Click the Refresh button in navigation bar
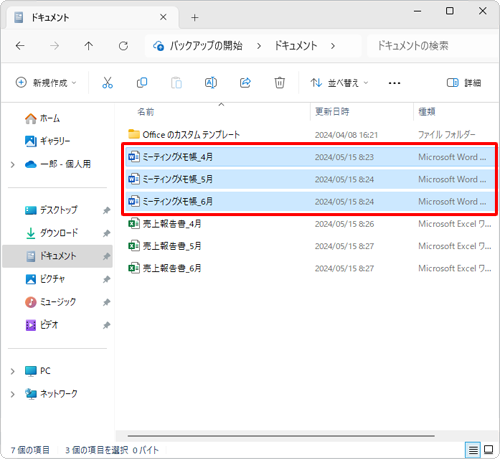Image resolution: width=500 pixels, height=459 pixels. (x=123, y=46)
